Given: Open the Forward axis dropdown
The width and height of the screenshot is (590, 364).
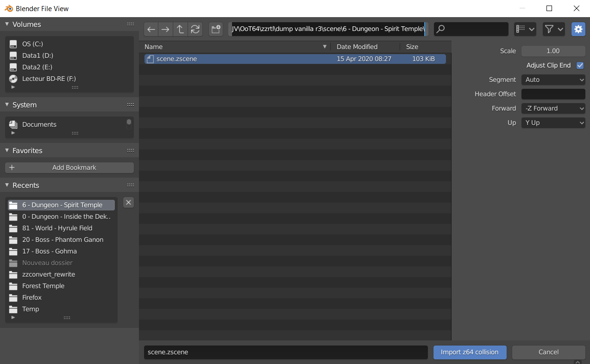Looking at the screenshot, I should pos(553,108).
